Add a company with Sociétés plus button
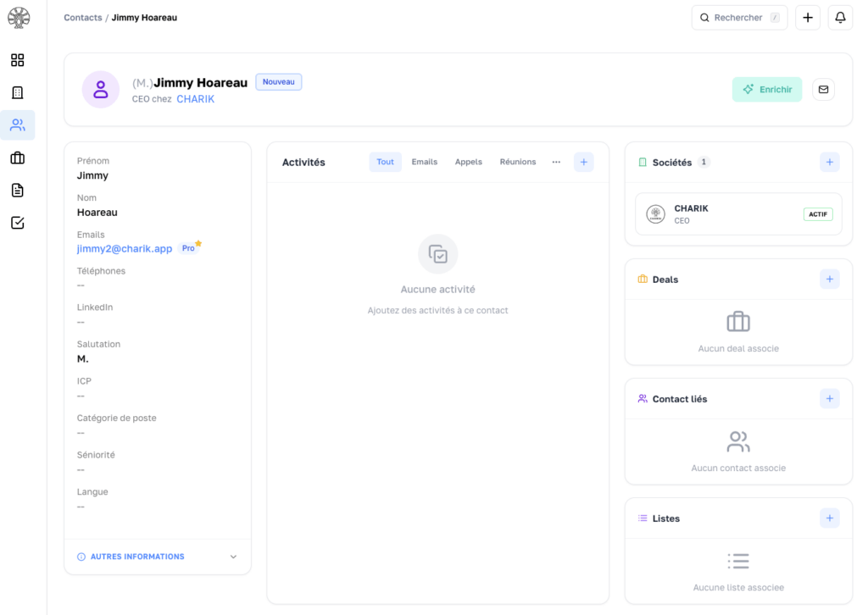This screenshot has width=868, height=615. 829,162
